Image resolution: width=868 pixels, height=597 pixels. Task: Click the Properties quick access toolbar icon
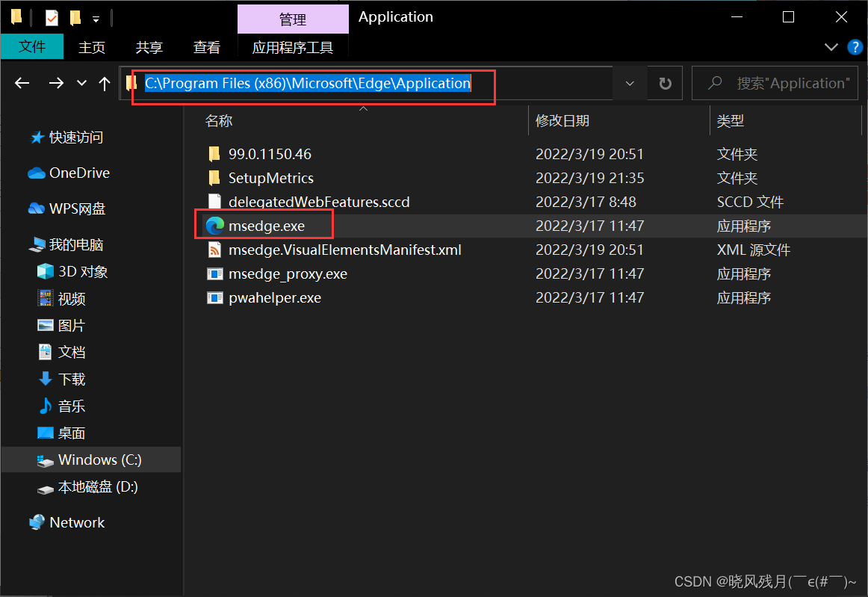[x=52, y=18]
